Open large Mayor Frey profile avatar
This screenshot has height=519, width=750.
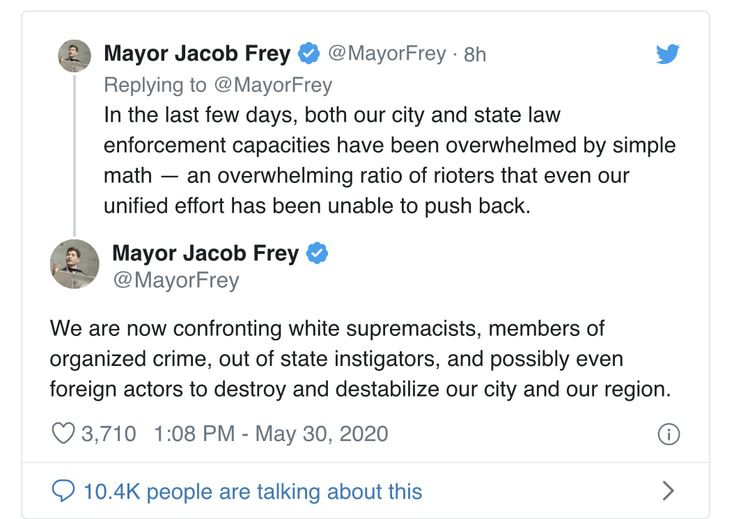point(75,264)
